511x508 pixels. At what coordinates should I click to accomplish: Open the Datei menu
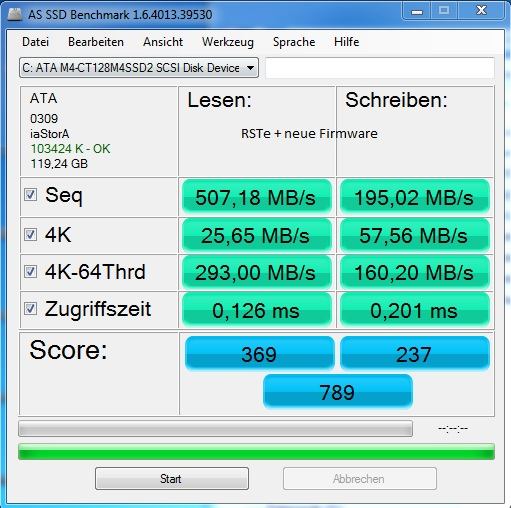coord(35,42)
